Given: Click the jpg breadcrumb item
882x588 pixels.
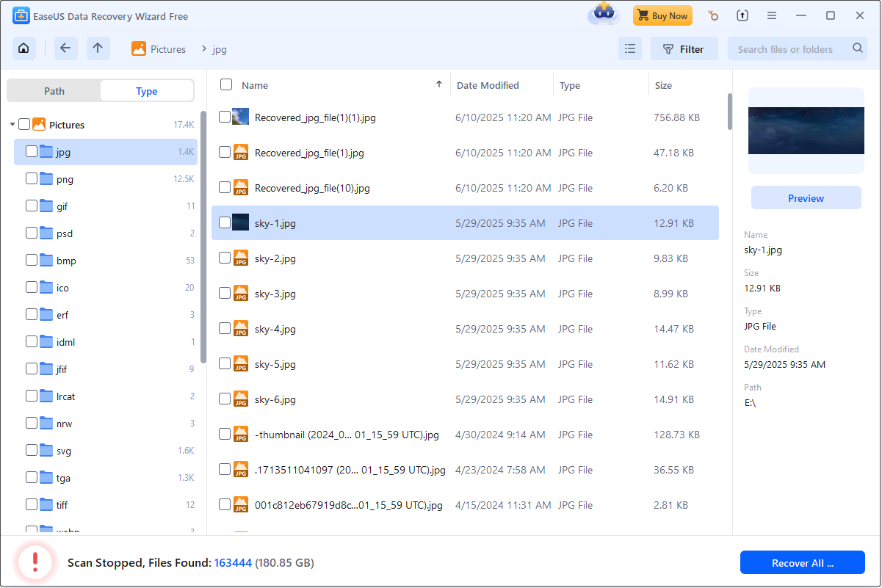Looking at the screenshot, I should pyautogui.click(x=220, y=49).
